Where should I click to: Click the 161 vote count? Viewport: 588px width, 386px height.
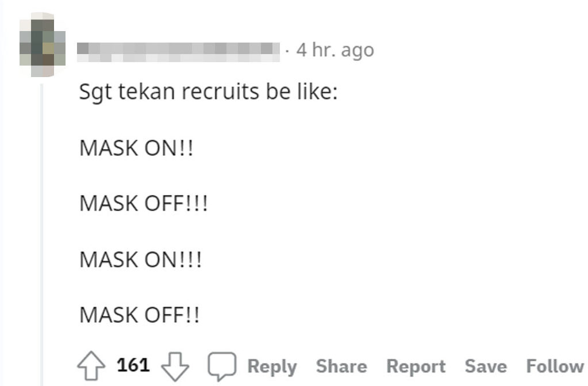(x=133, y=365)
